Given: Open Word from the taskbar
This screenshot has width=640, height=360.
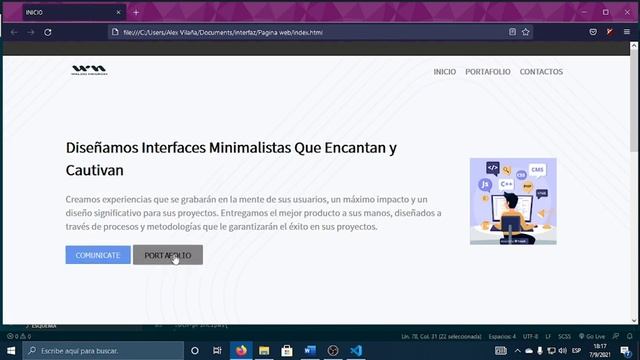Looking at the screenshot, I should coord(310,351).
